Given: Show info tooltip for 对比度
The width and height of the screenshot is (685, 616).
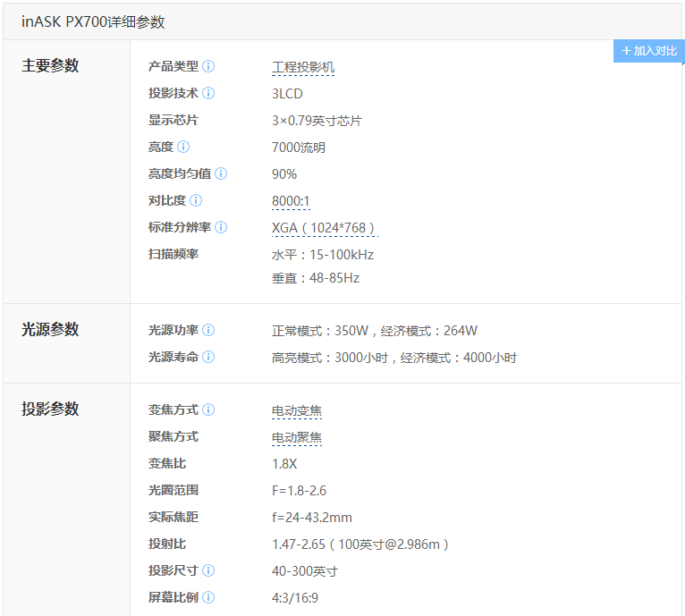Looking at the screenshot, I should tap(196, 200).
